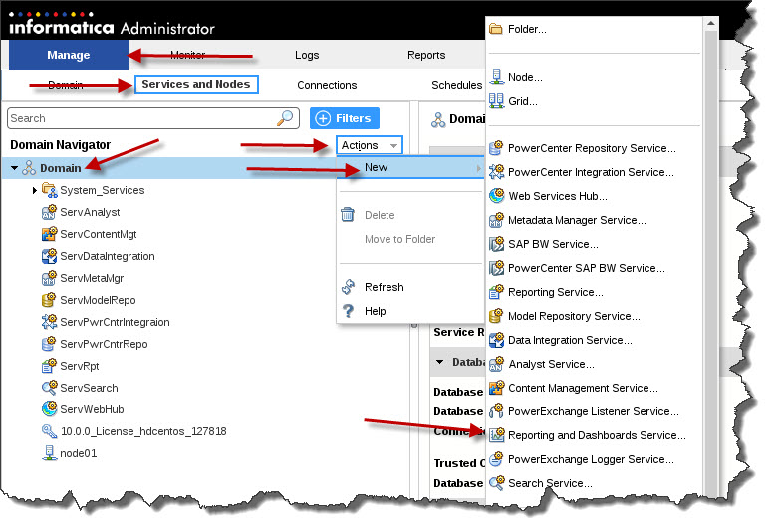
Task: Click the Node icon in New submenu
Action: pyautogui.click(x=496, y=77)
